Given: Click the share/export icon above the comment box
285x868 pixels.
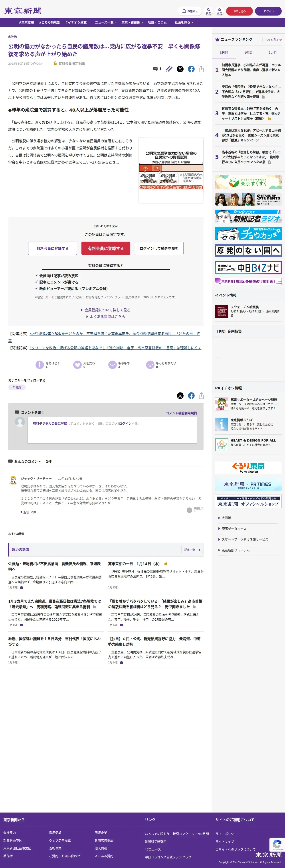Looking at the screenshot, I should pos(201,396).
